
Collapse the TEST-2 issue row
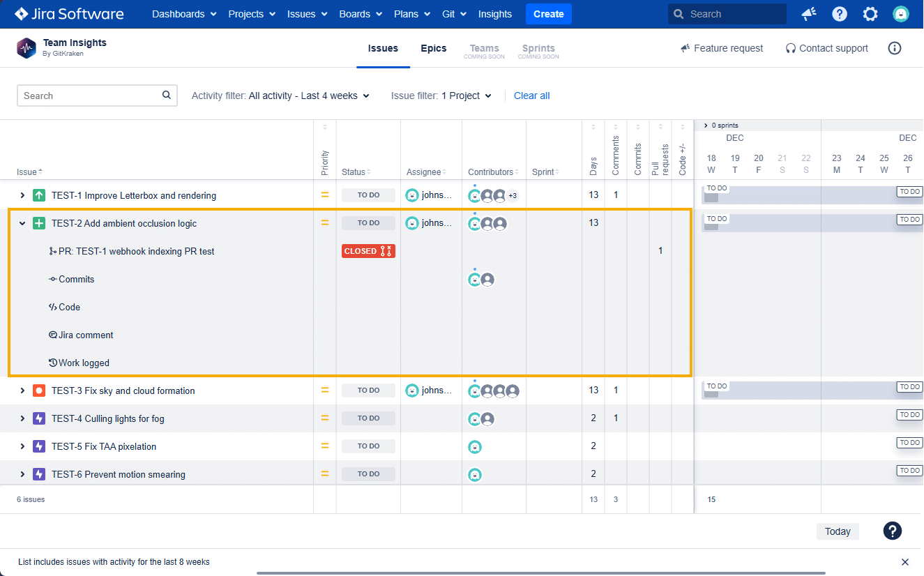[x=22, y=223]
